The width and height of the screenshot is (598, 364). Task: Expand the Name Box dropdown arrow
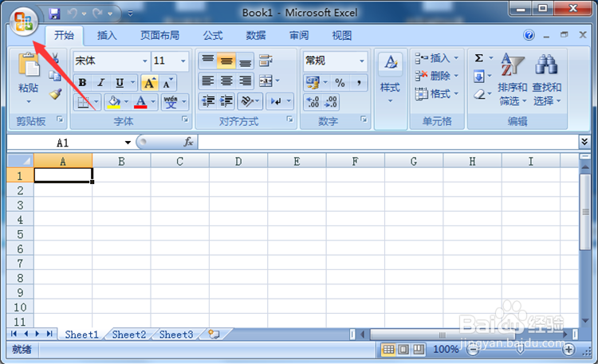coord(128,143)
